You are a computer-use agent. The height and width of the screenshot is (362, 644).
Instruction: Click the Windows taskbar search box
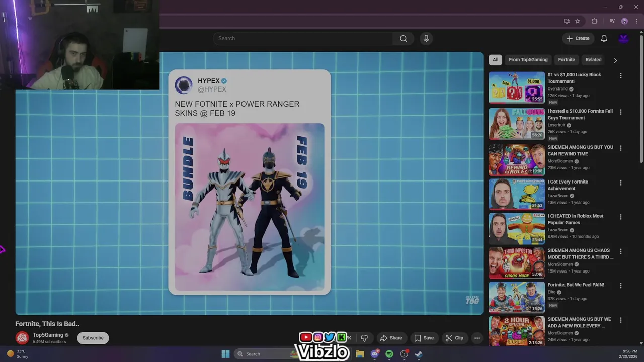click(x=268, y=354)
